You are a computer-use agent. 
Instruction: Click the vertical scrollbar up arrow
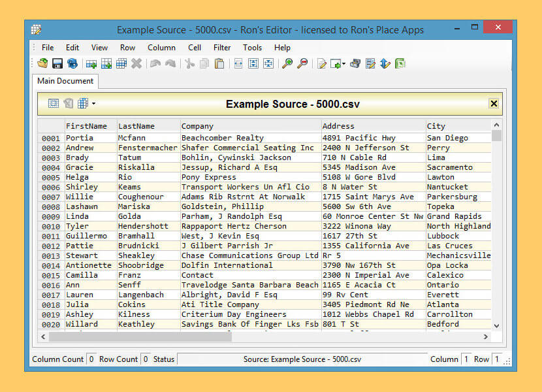[496, 125]
